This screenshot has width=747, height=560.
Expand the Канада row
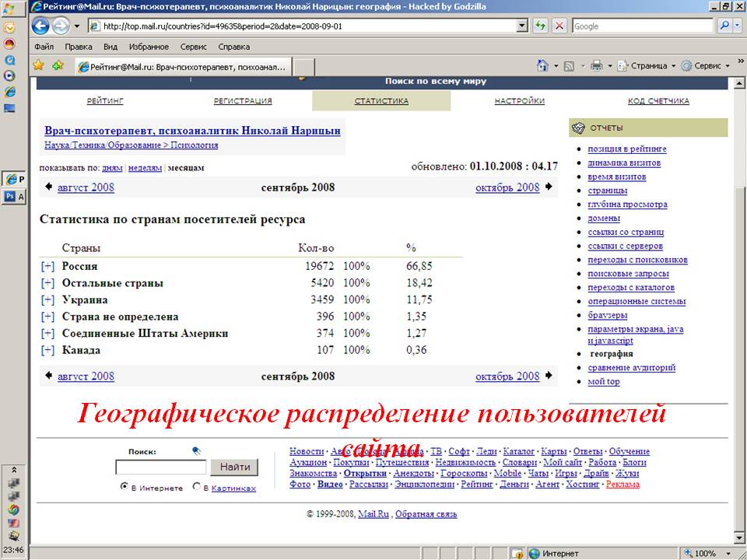click(x=47, y=350)
